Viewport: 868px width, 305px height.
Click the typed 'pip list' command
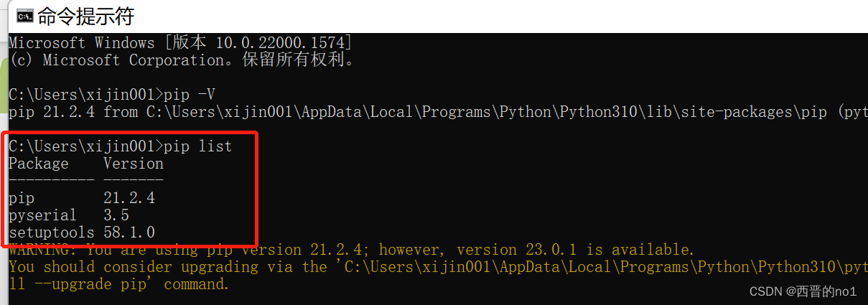click(x=198, y=146)
